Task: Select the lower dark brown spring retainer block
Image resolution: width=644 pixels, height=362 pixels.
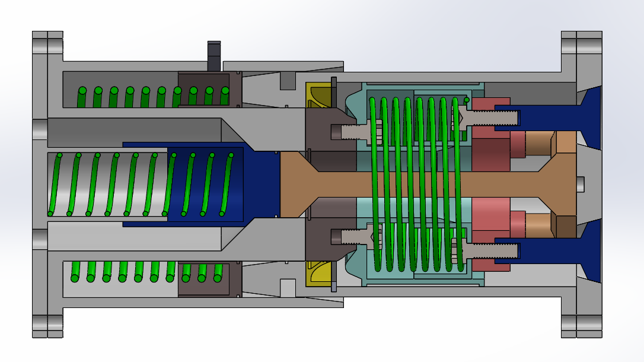Action: pyautogui.click(x=209, y=280)
